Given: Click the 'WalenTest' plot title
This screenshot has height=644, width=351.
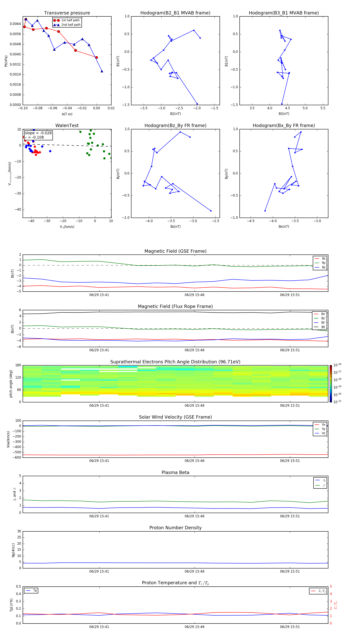Looking at the screenshot, I should pos(67,125).
